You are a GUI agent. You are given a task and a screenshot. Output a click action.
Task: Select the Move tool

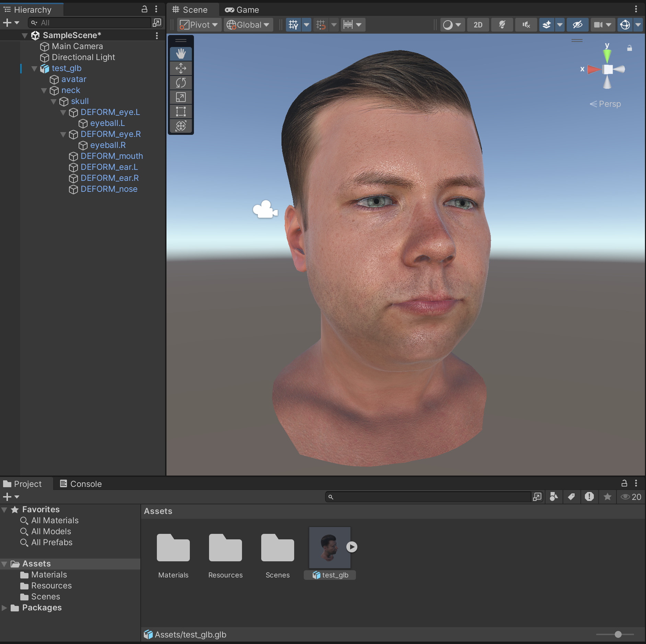(181, 68)
